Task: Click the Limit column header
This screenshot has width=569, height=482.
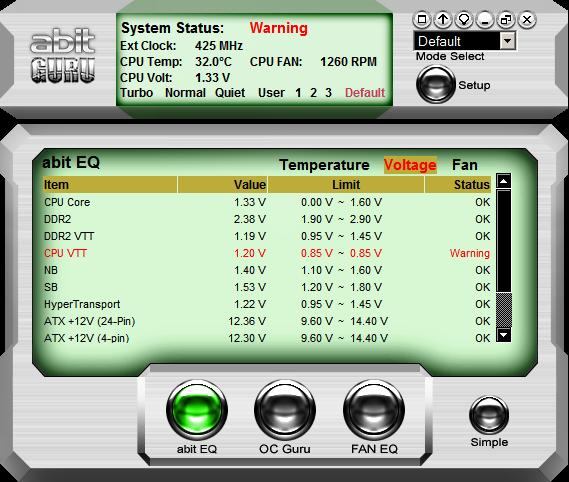Action: click(x=346, y=184)
